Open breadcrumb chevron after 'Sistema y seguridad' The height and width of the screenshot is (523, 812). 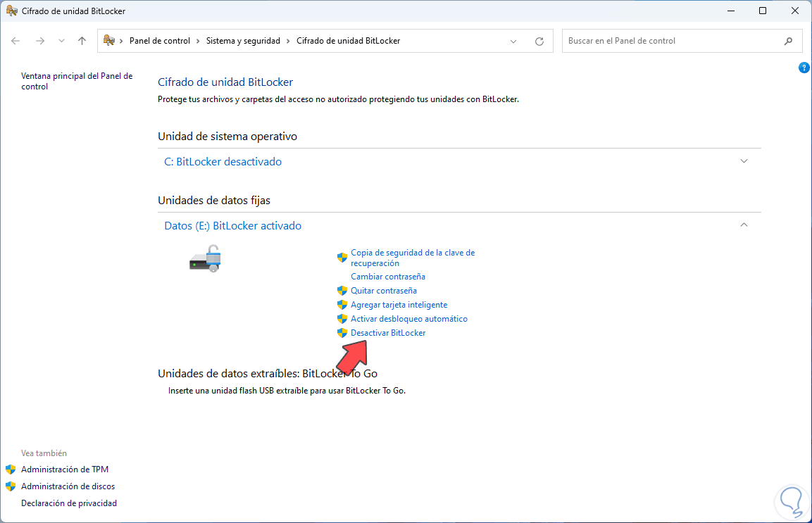tap(288, 41)
